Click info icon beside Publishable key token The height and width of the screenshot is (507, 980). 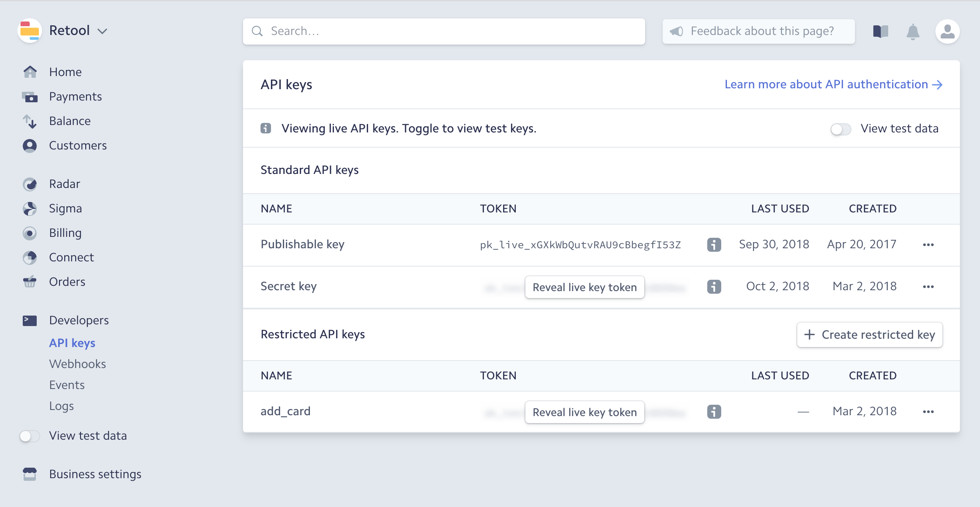(714, 244)
